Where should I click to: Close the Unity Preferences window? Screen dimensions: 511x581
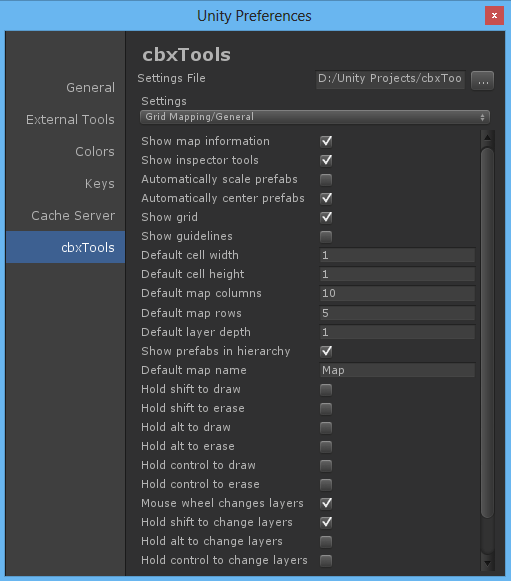point(494,16)
